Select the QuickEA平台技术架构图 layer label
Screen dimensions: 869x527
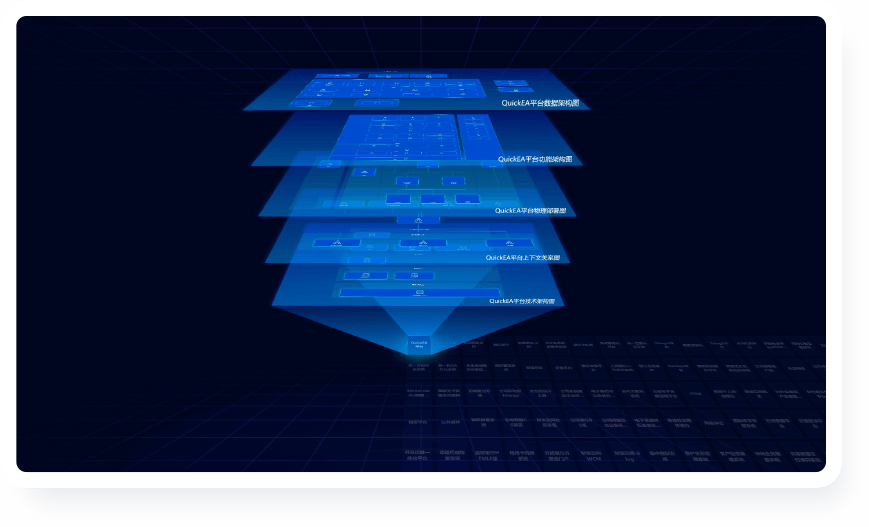click(522, 301)
